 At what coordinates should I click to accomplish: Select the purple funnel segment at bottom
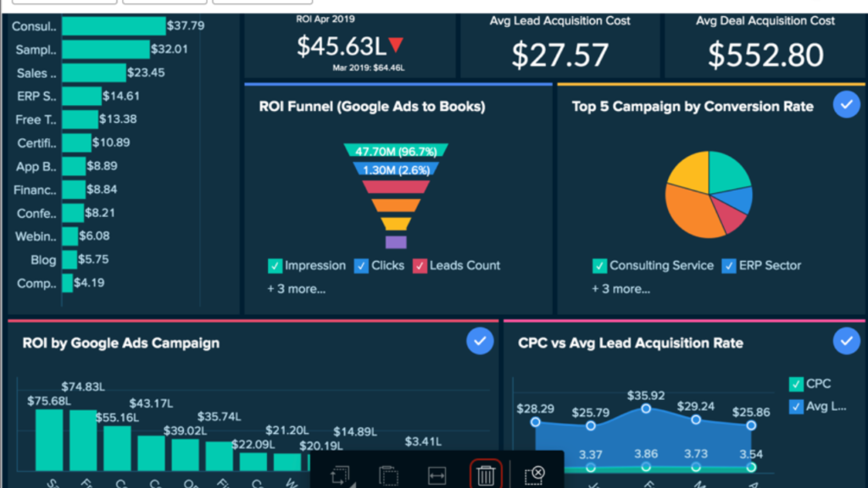point(396,241)
